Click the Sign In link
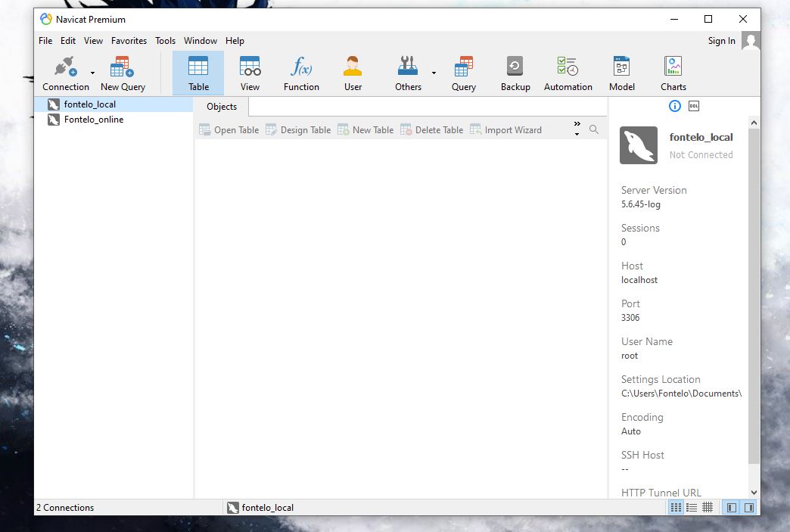 721,41
